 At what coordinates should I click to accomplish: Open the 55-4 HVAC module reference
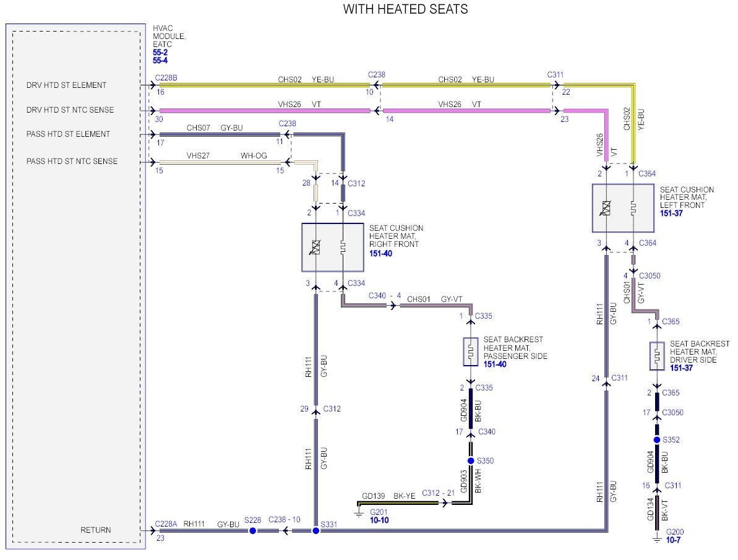(x=160, y=61)
